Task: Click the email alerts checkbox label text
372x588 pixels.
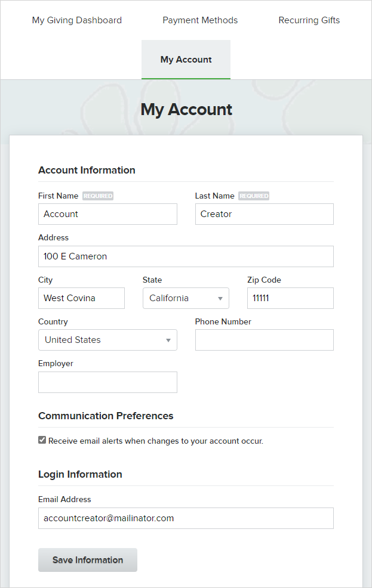Action: pyautogui.click(x=156, y=441)
